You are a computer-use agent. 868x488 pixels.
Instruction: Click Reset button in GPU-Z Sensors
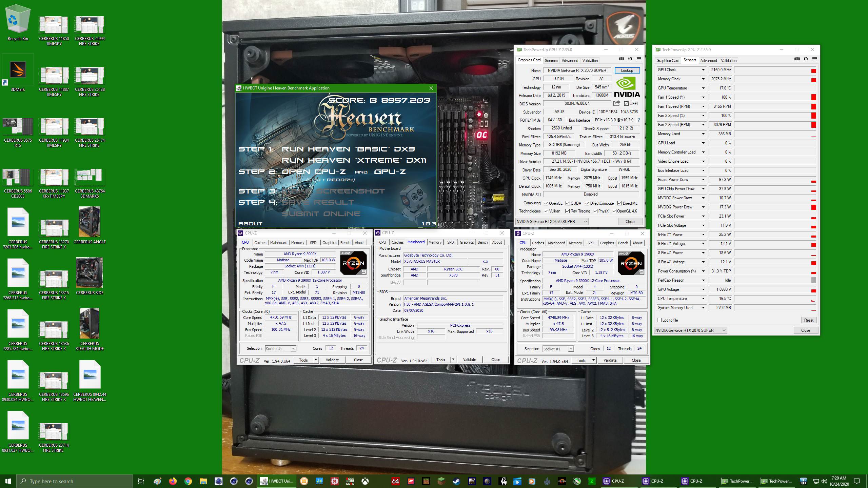tap(808, 320)
